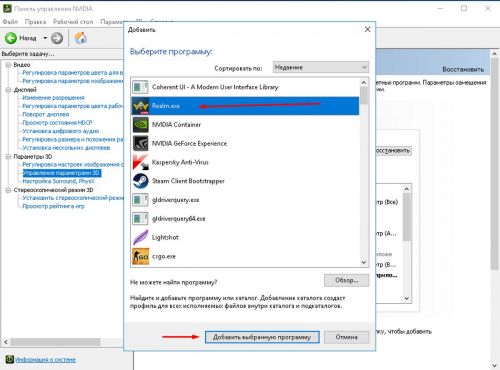This screenshot has height=370, width=500.
Task: Select Управление параметрами 3D tree item
Action: 61,173
